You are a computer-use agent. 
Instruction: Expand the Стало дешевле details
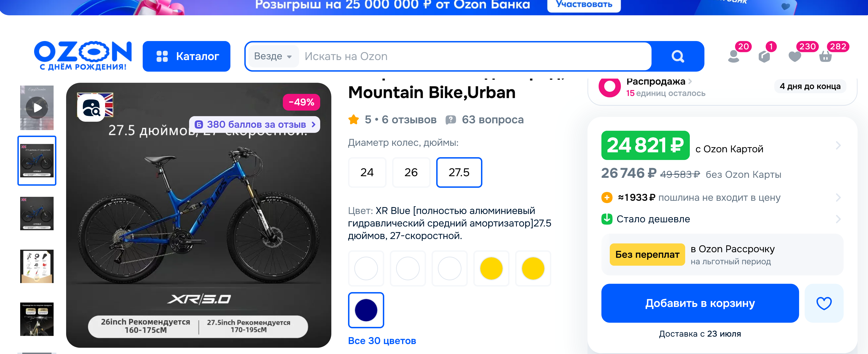[x=721, y=219]
